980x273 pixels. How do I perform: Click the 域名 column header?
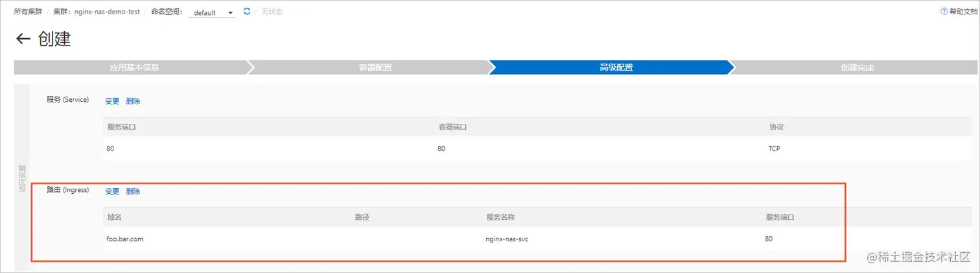pyautogui.click(x=114, y=217)
